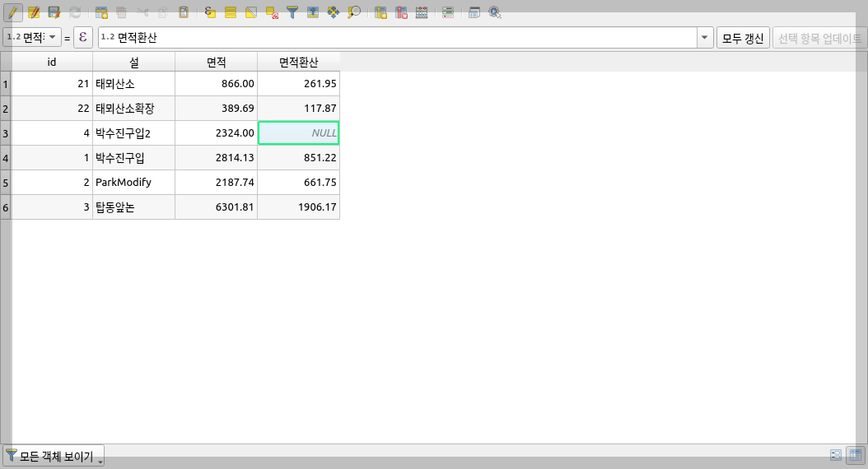Click the 866.00 area cell
This screenshot has height=469, width=868.
coord(217,83)
